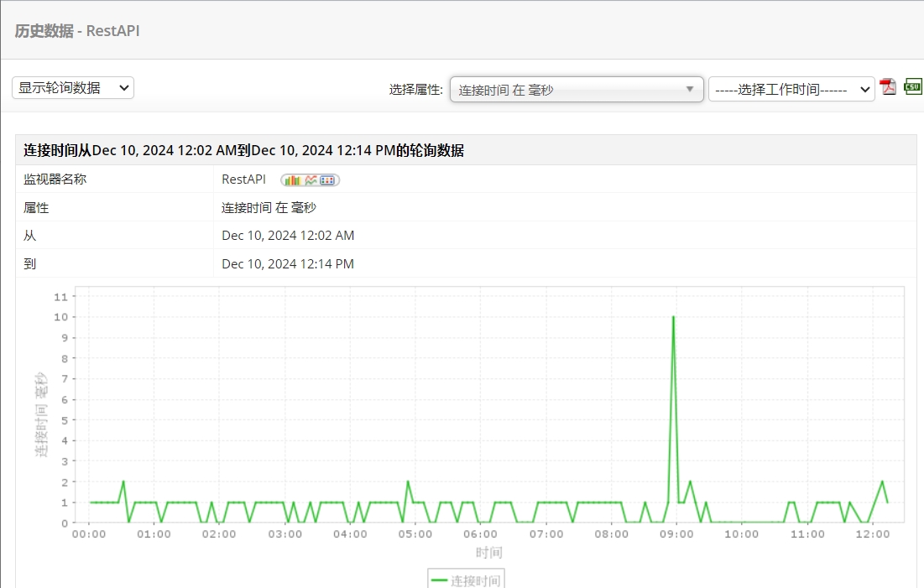Click the Dec 10, 2024 12:14 PM value in the 到 row

click(x=288, y=264)
